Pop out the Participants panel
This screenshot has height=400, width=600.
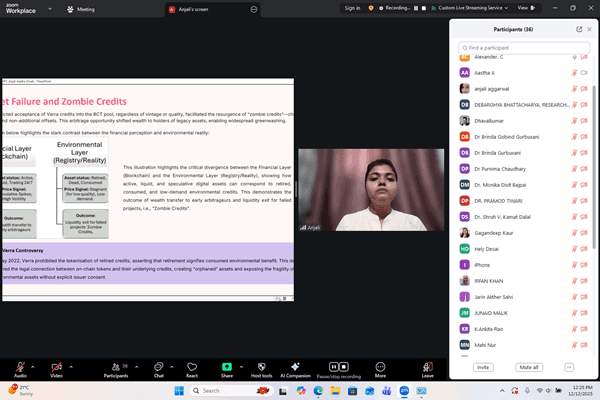[x=579, y=29]
